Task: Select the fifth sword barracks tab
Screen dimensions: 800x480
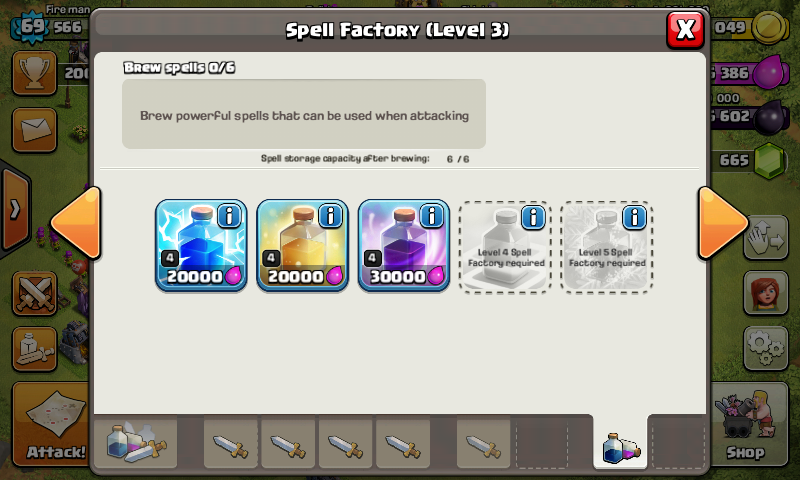Action: 483,444
